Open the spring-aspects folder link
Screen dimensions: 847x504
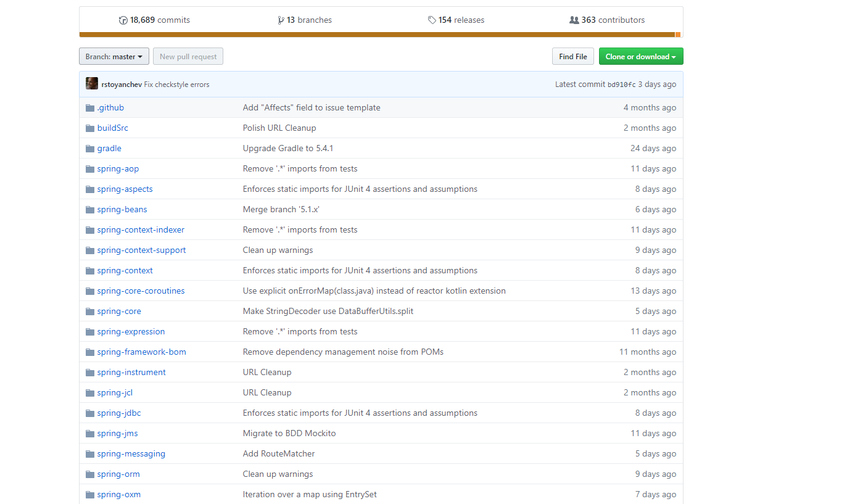(x=125, y=189)
